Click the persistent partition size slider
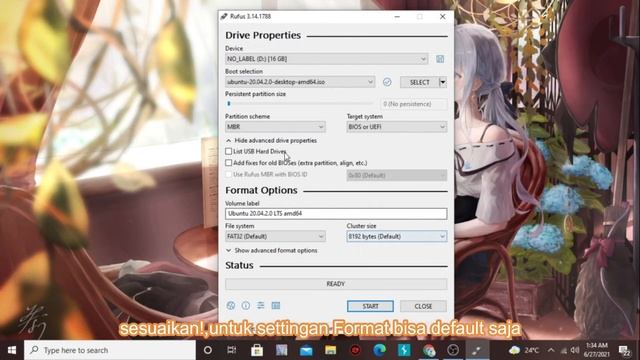640x360 pixels. 300,104
